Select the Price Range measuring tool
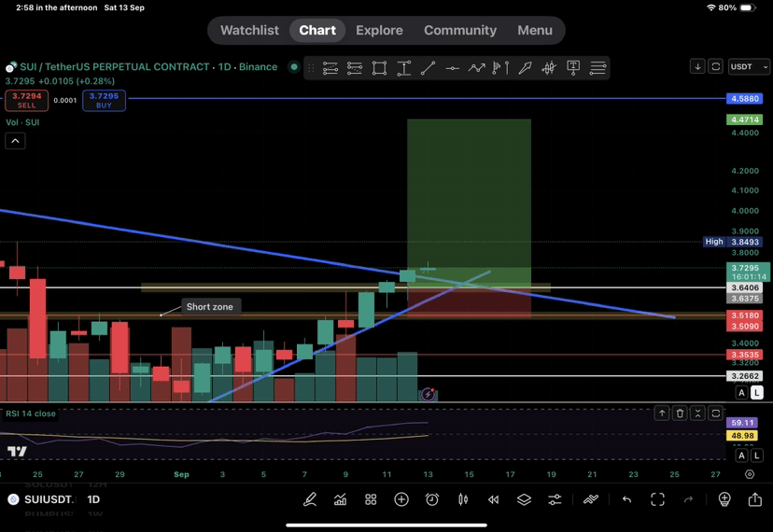The image size is (773, 532). (x=403, y=68)
